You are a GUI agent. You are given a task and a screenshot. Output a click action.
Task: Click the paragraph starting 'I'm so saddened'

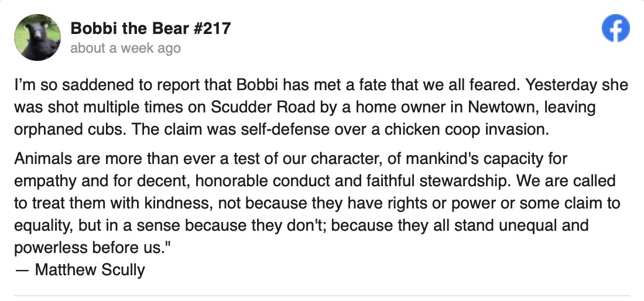pos(321,107)
